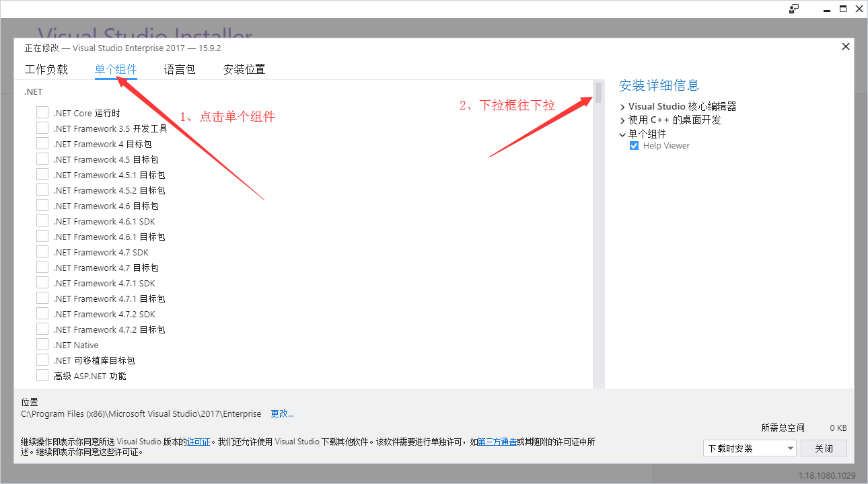Check .NET Core 运行时 checkbox
The height and width of the screenshot is (484, 868).
coord(42,113)
